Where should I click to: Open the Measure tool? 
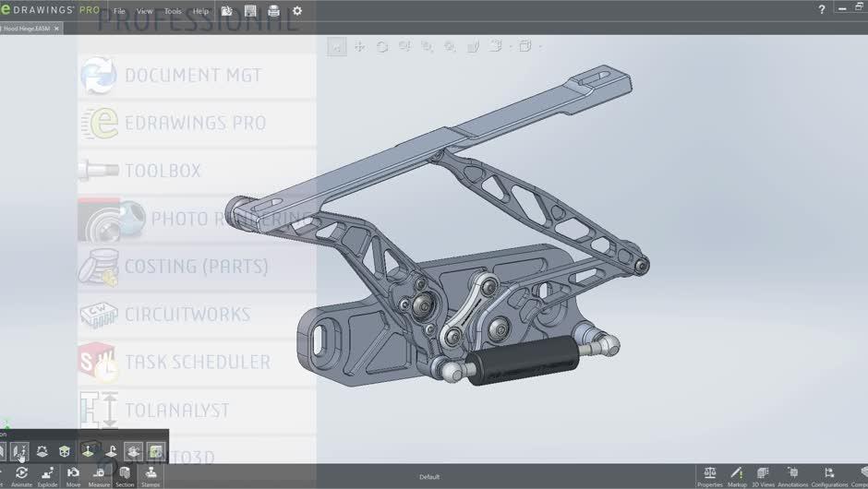[99, 475]
